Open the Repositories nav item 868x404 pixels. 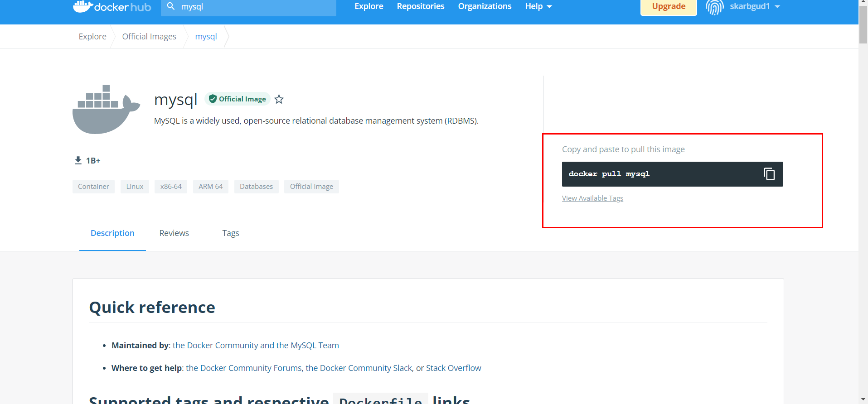[x=420, y=6]
